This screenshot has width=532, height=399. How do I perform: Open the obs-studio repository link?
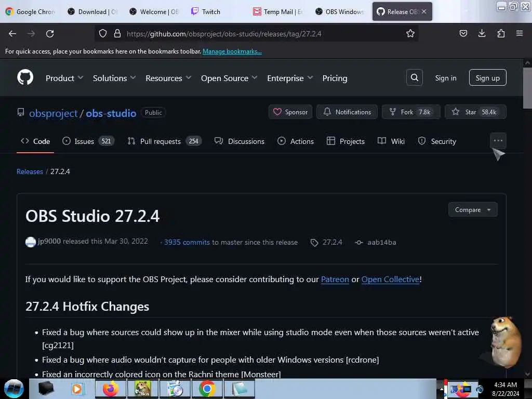(111, 113)
